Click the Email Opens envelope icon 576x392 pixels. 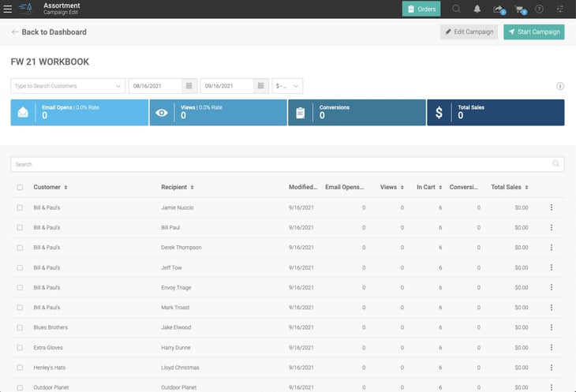point(23,112)
